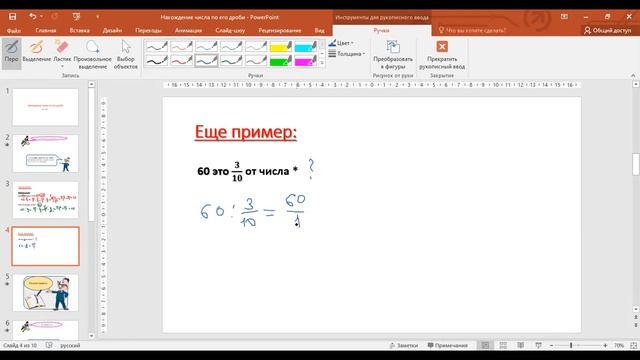Open the Дизайн tab
The width and height of the screenshot is (640, 360).
click(112, 31)
